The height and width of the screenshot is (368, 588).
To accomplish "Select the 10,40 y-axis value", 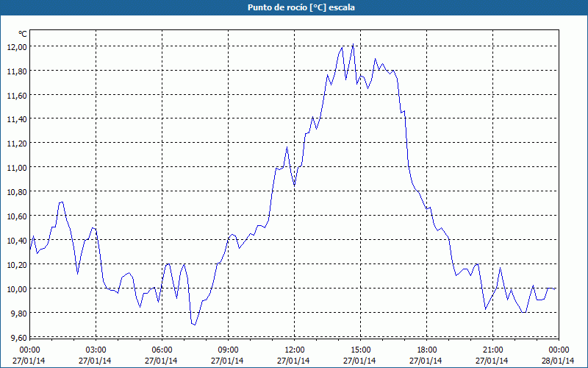I will pos(17,241).
